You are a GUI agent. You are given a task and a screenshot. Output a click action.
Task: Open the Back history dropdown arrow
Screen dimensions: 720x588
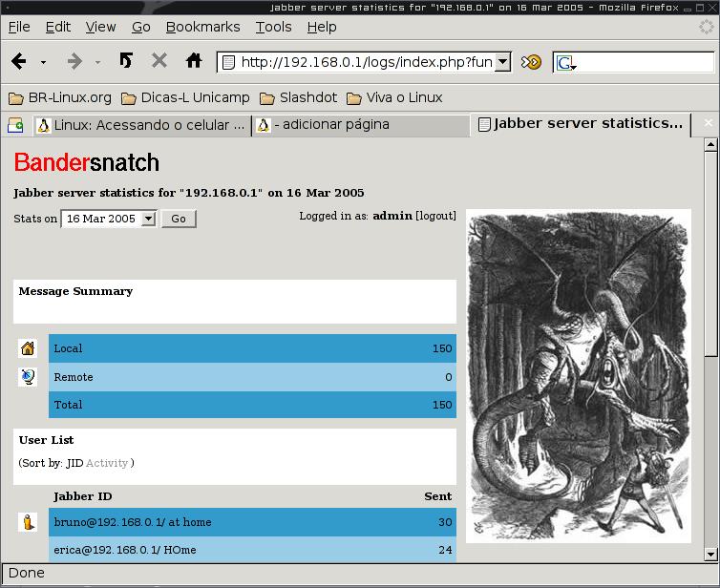coord(43,62)
